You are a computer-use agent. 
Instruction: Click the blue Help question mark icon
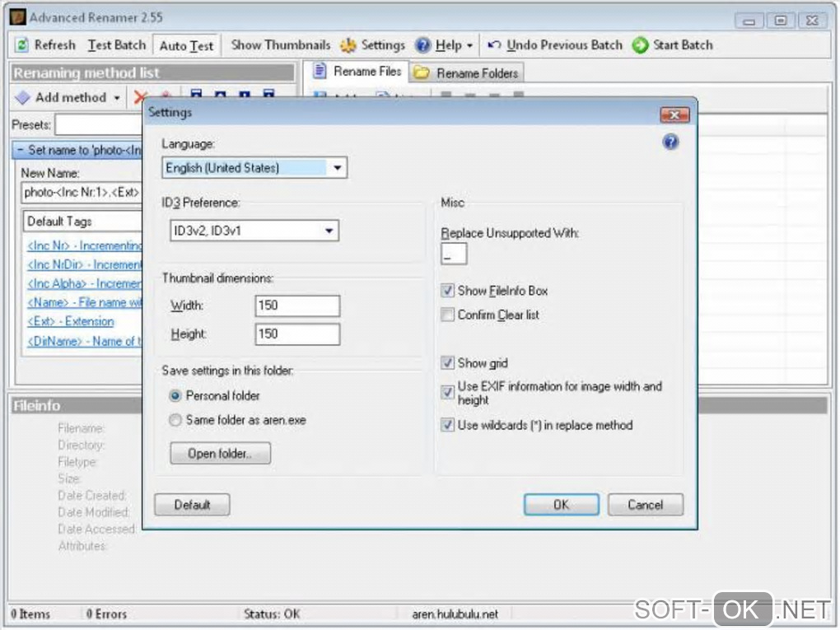tap(422, 45)
